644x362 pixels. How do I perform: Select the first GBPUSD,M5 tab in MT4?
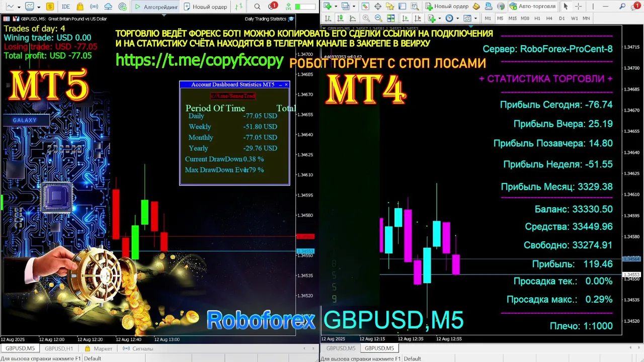point(341,348)
